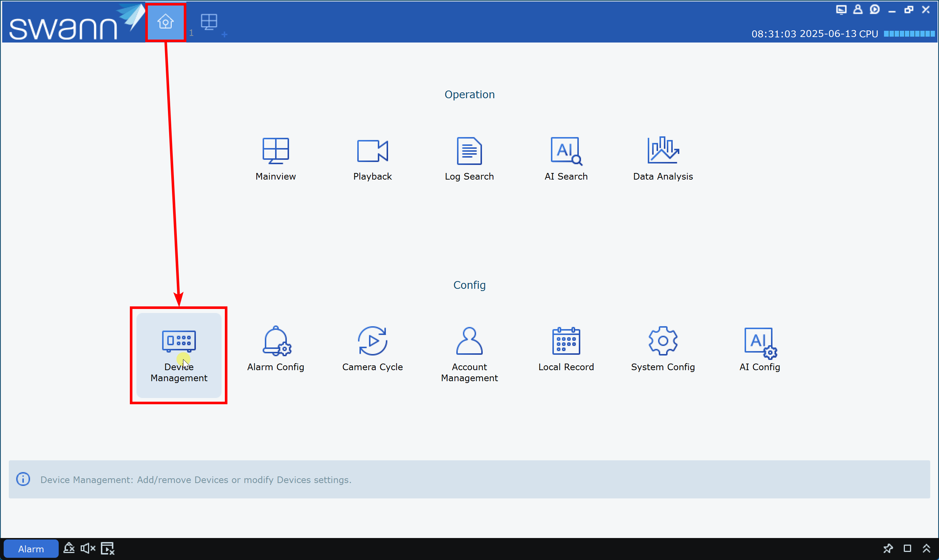Expand the alarm panel with double chevron
The image size is (939, 560).
(x=926, y=548)
